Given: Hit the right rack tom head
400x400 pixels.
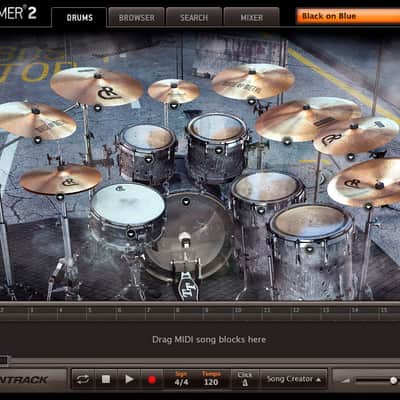Looking at the screenshot, I should click(x=217, y=127).
